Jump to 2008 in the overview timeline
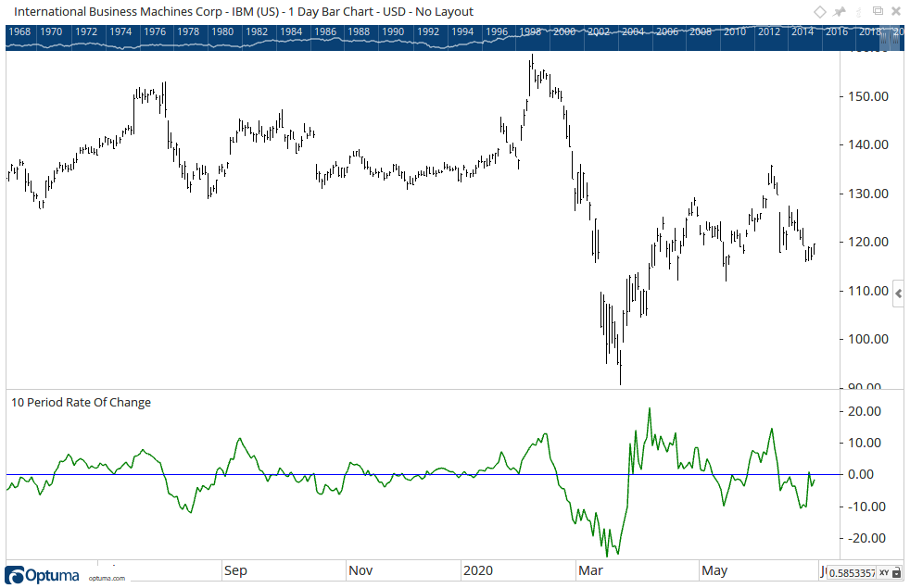This screenshot has width=910, height=588. [701, 31]
